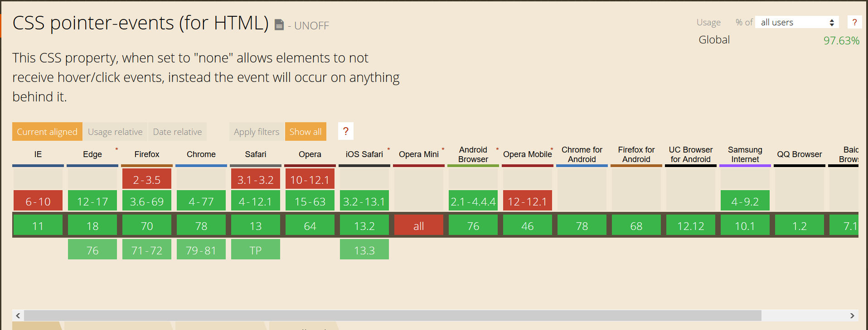Click the asterisk on the iOS Safari header
868x330 pixels.
[x=388, y=148]
